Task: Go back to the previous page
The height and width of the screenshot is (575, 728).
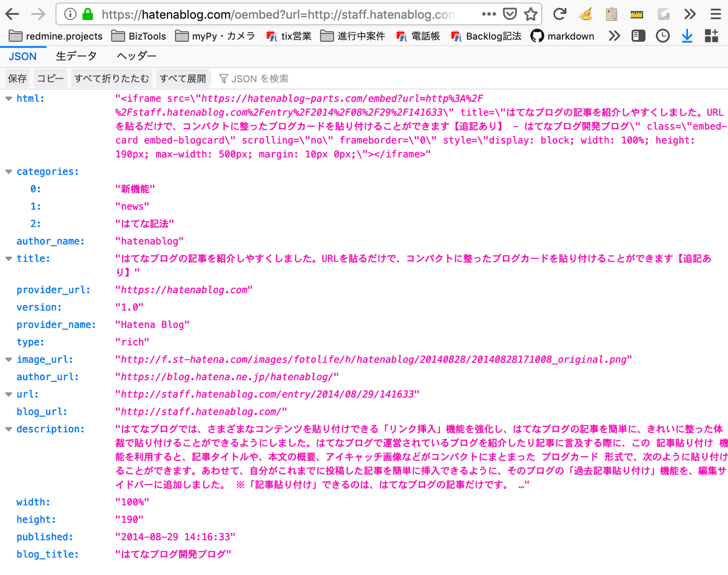Action: click(12, 14)
